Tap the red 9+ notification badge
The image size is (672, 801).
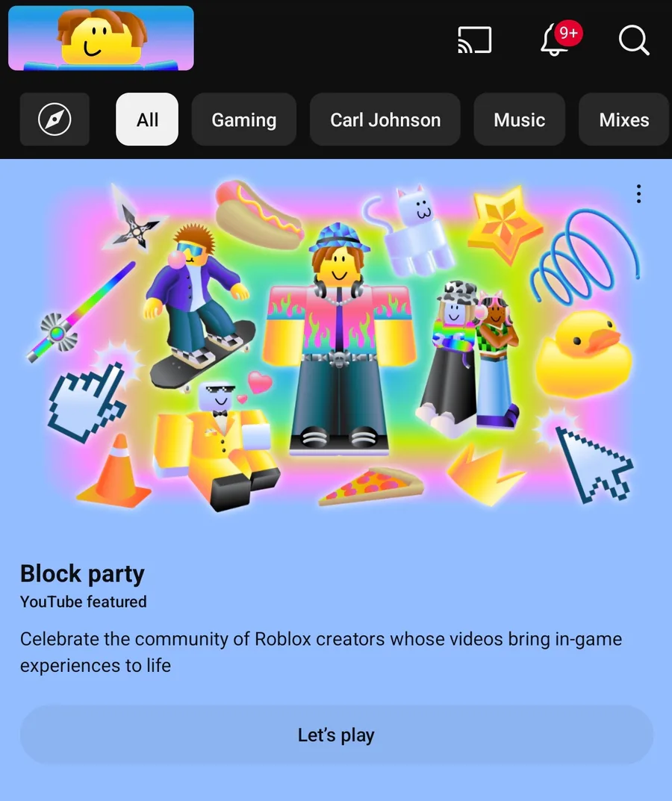click(568, 33)
